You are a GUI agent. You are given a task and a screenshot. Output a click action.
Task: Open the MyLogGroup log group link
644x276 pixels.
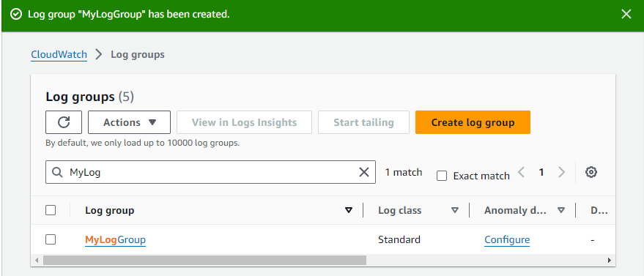116,240
